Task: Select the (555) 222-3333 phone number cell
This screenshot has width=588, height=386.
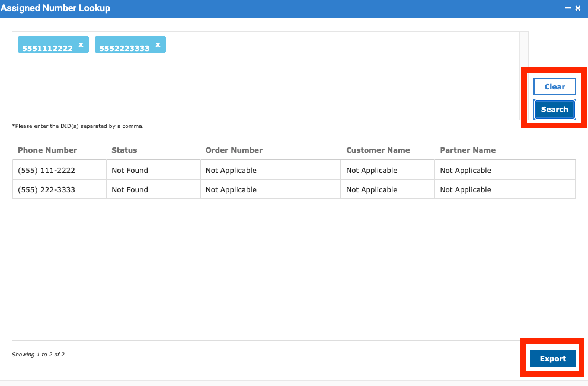Action: 59,189
